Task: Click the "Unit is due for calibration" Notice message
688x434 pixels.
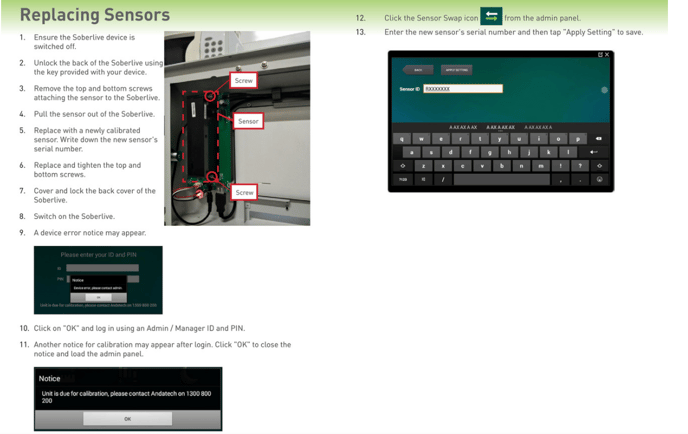Action: coord(126,397)
